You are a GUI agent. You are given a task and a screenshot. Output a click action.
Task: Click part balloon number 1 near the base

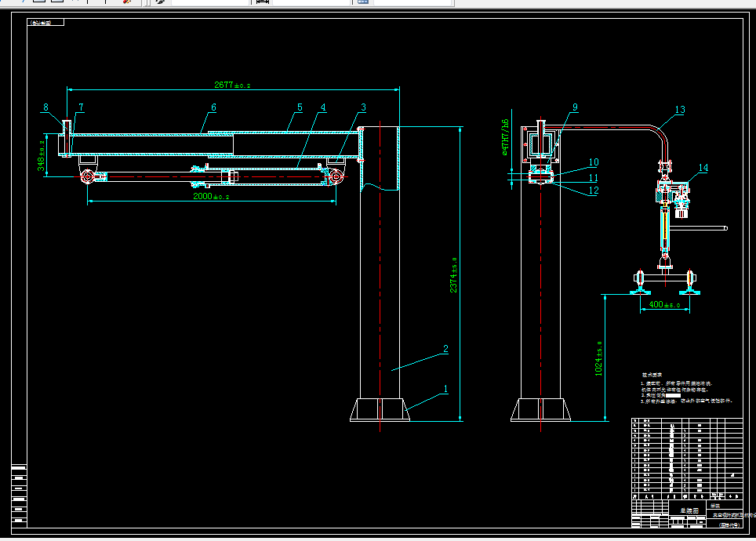pyautogui.click(x=445, y=389)
